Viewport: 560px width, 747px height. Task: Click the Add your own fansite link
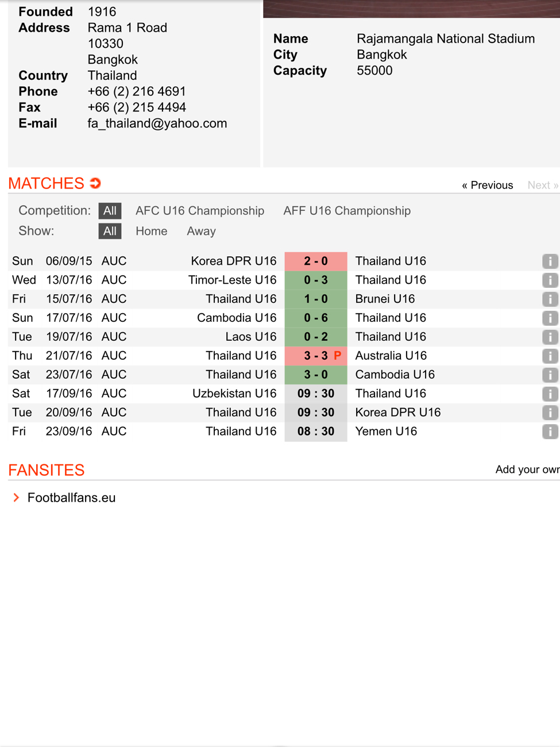coord(527,469)
